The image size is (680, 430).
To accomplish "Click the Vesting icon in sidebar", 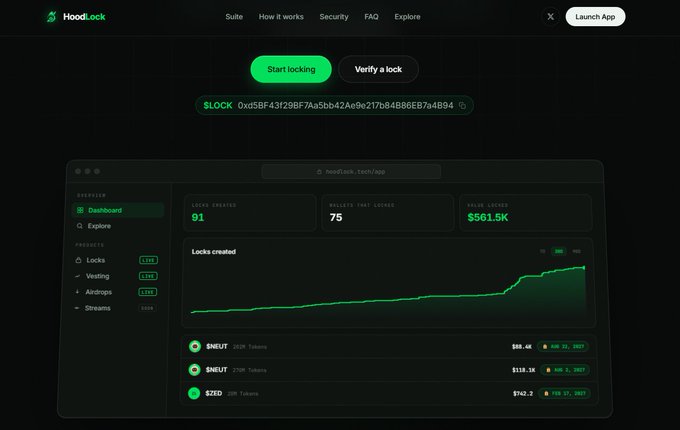I will pos(78,276).
